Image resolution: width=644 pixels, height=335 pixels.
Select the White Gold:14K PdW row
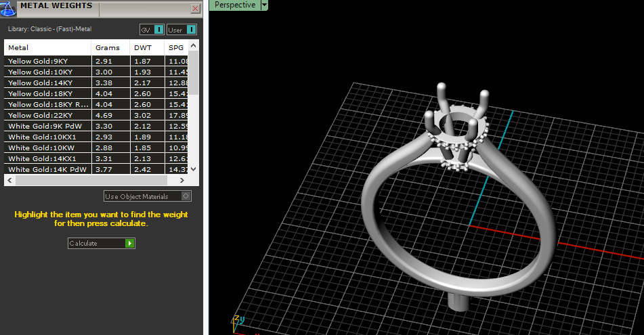tap(96, 169)
